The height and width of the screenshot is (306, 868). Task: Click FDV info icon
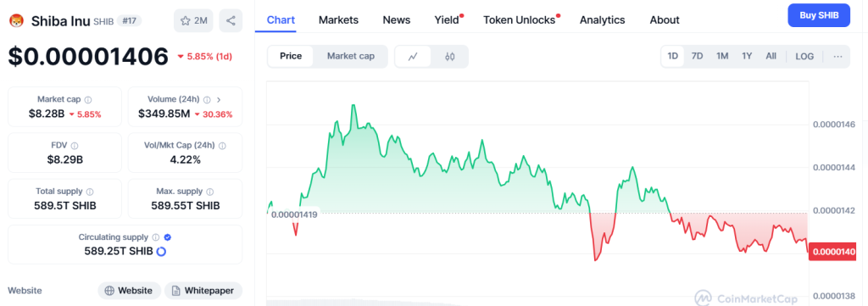75,146
